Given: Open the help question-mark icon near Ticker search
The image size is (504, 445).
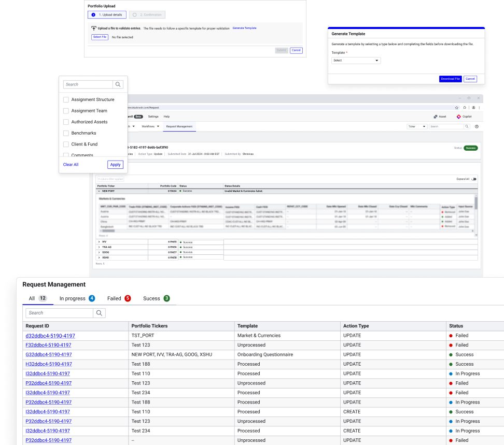Looking at the screenshot, I should click(477, 126).
